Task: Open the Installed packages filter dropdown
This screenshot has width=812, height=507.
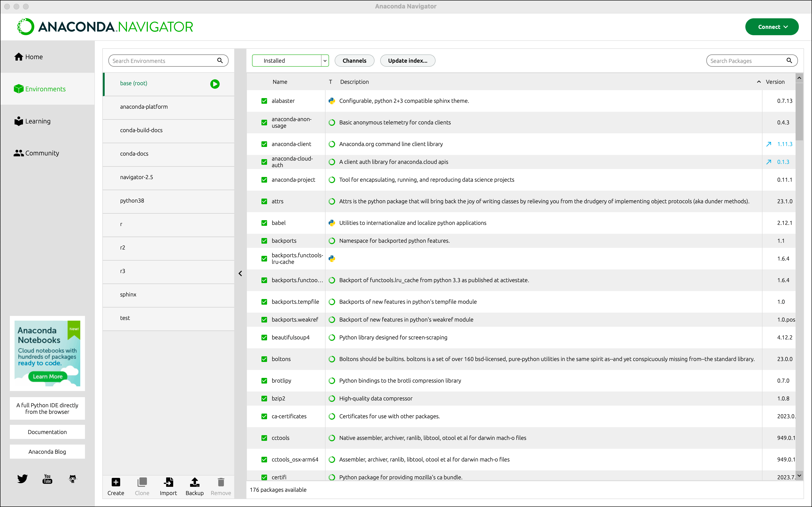Action: [x=290, y=61]
